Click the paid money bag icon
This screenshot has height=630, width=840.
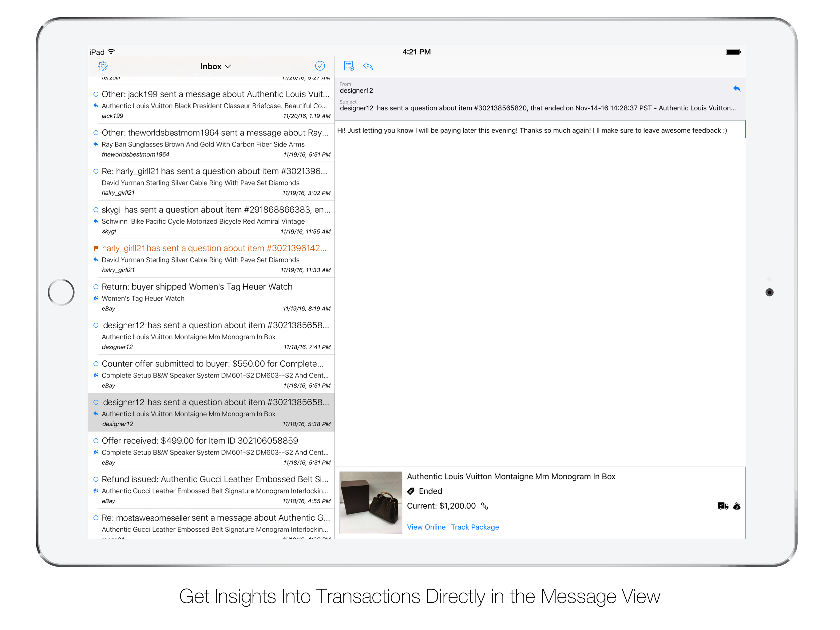click(737, 506)
